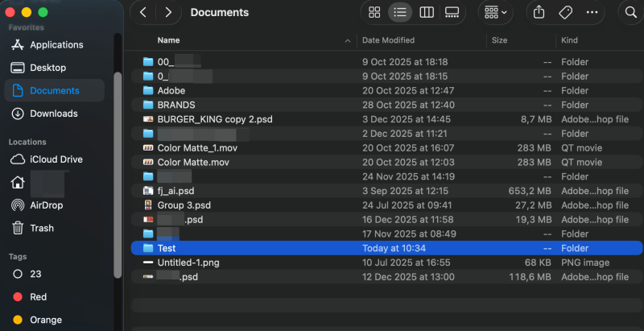The height and width of the screenshot is (331, 644).
Task: Click the Adobe folder icon
Action: point(148,90)
